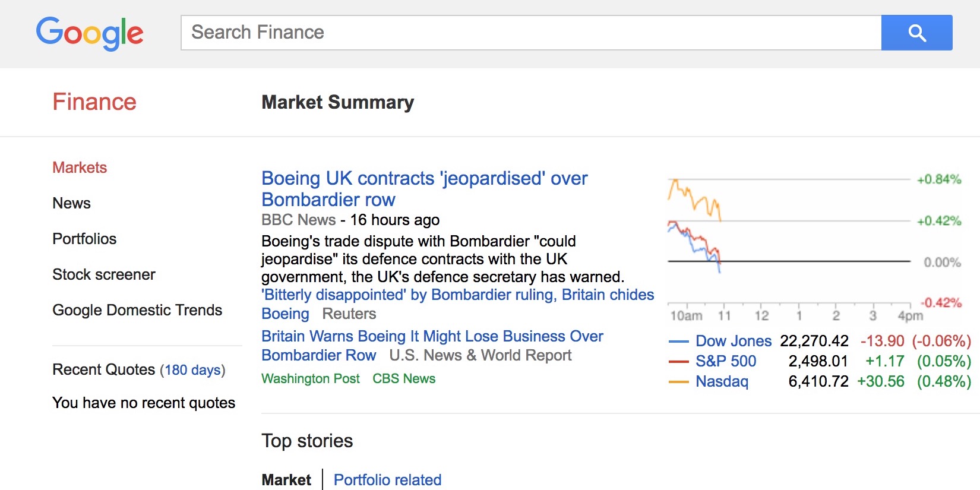This screenshot has width=980, height=490.
Task: Switch to the Market tab under Top stories
Action: point(286,479)
